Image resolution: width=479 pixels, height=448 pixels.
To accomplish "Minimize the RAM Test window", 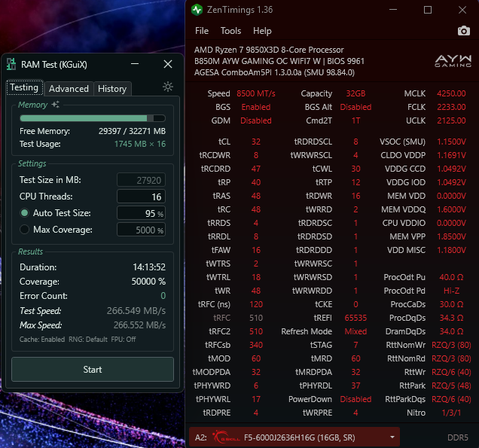I will (135, 64).
